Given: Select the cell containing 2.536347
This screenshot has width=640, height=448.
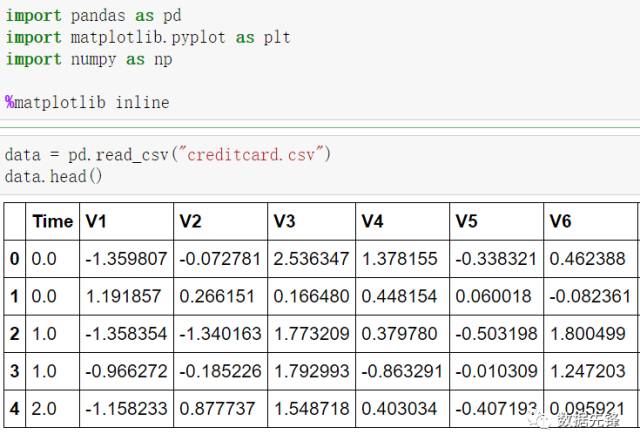Looking at the screenshot, I should 311,259.
